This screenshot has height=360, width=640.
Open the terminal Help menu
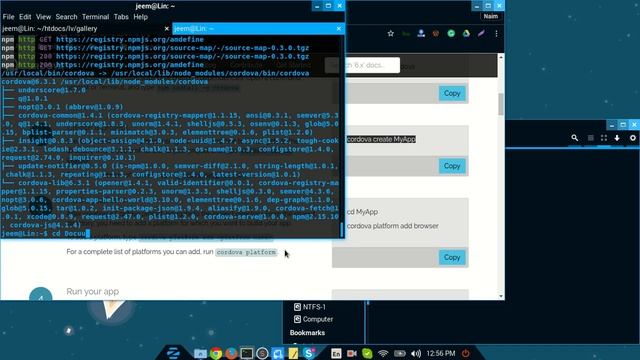coord(140,17)
